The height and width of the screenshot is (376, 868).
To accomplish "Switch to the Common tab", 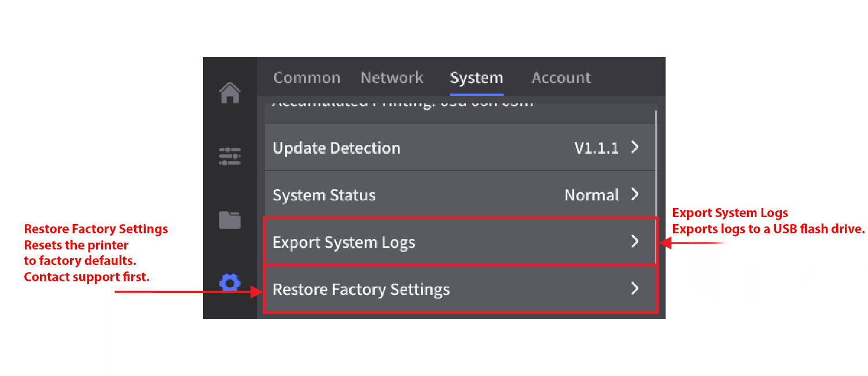I will [306, 77].
